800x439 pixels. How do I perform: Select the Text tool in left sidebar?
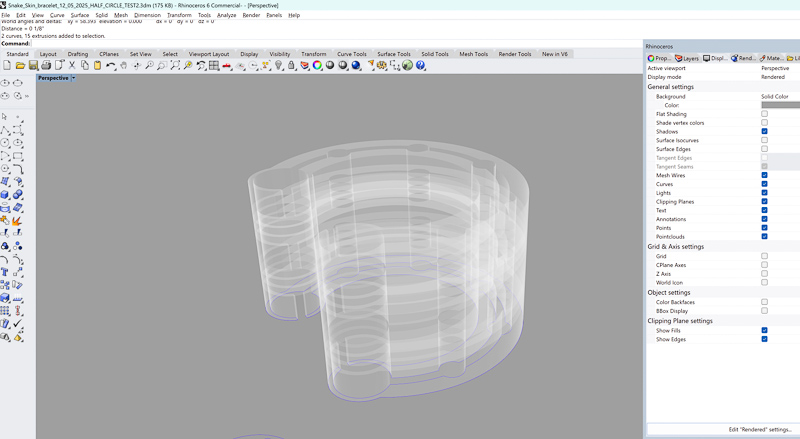6,271
